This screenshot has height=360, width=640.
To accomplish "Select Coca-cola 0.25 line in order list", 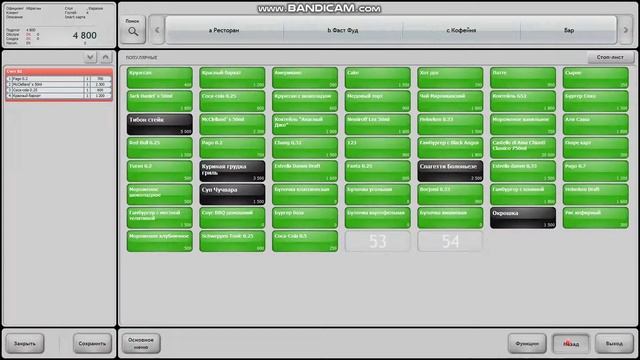I will tap(59, 90).
